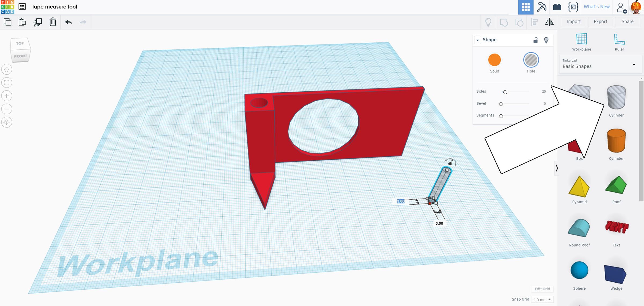Show hidden objects with the lightbulb icon
This screenshot has height=306, width=644.
tap(488, 22)
